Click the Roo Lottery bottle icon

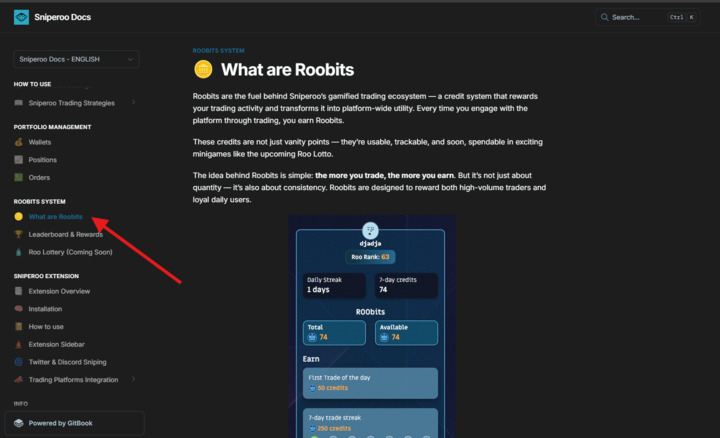tap(18, 252)
